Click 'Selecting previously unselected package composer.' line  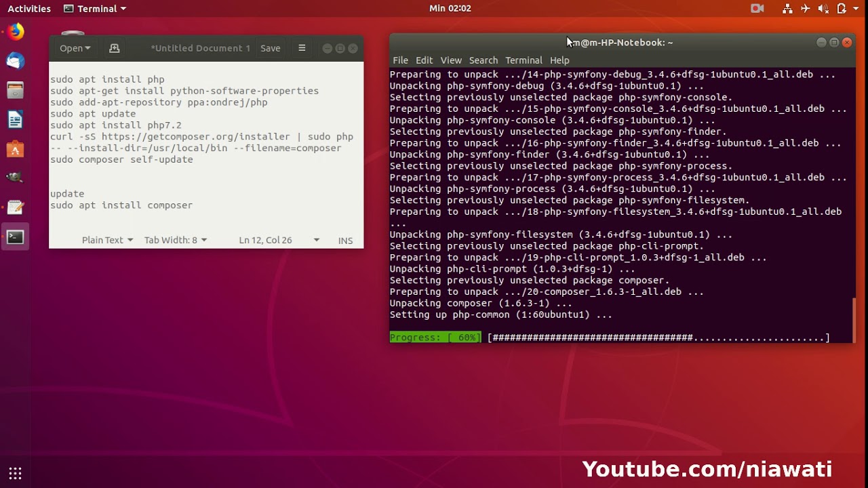[530, 281]
